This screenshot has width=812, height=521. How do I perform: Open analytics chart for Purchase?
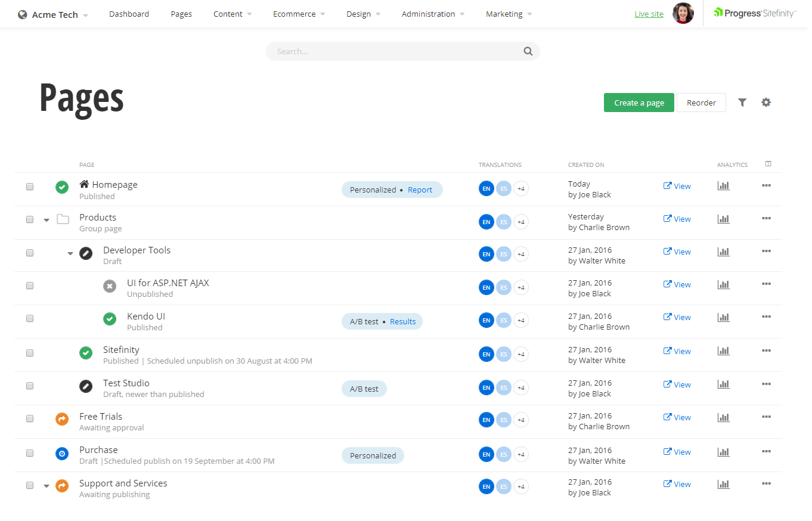click(723, 452)
